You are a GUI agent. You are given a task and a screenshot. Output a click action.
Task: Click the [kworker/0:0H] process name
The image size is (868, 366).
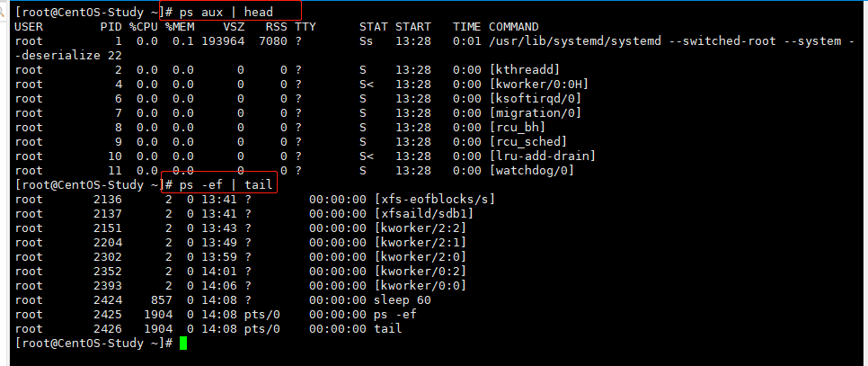tap(539, 85)
